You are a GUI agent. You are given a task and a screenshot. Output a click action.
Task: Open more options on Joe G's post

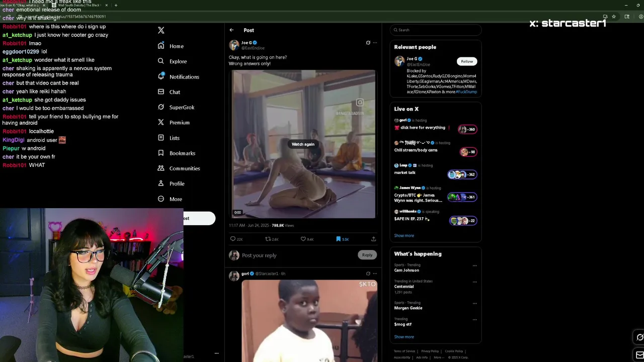pos(375,43)
